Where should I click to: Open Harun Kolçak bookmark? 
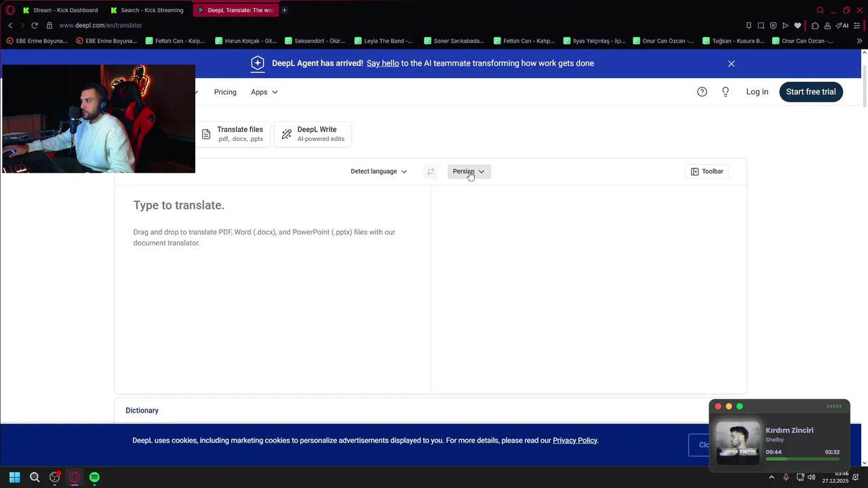click(x=246, y=41)
